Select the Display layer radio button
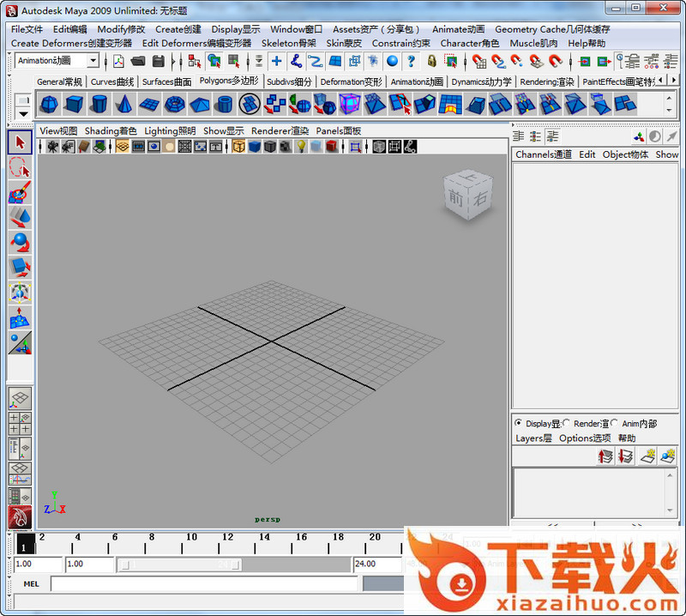 (519, 423)
